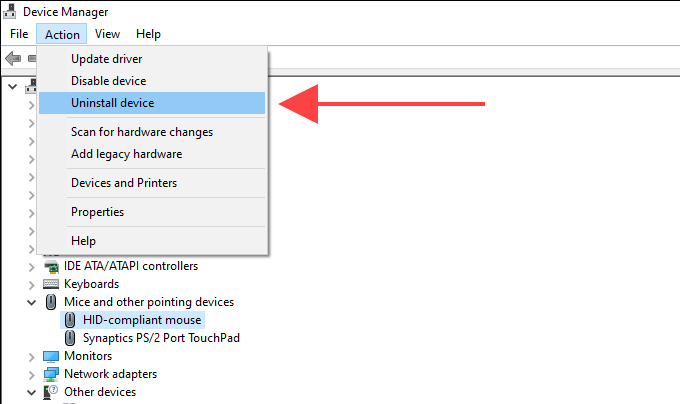
Task: Open the View menu
Action: point(107,34)
